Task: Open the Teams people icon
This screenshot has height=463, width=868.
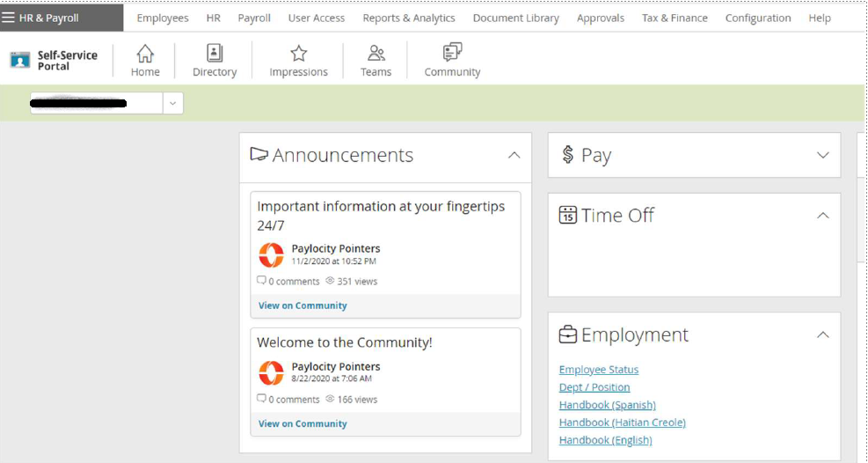Action: 376,53
